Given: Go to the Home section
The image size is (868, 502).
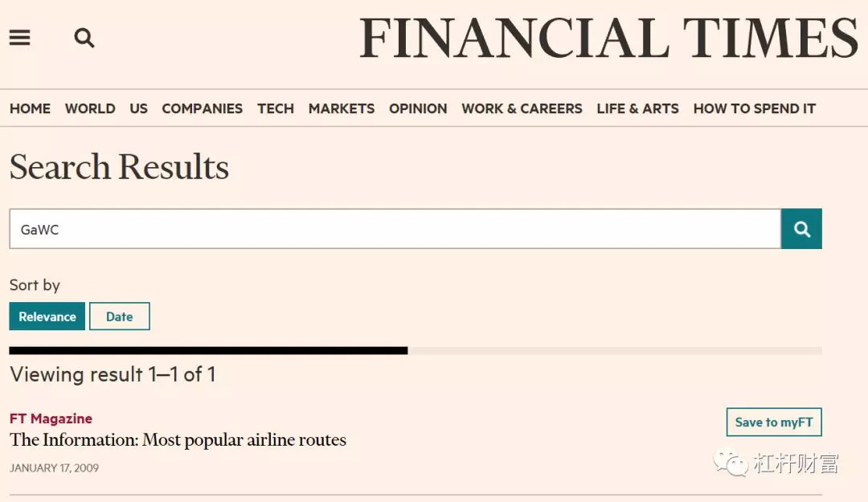Looking at the screenshot, I should 30,108.
